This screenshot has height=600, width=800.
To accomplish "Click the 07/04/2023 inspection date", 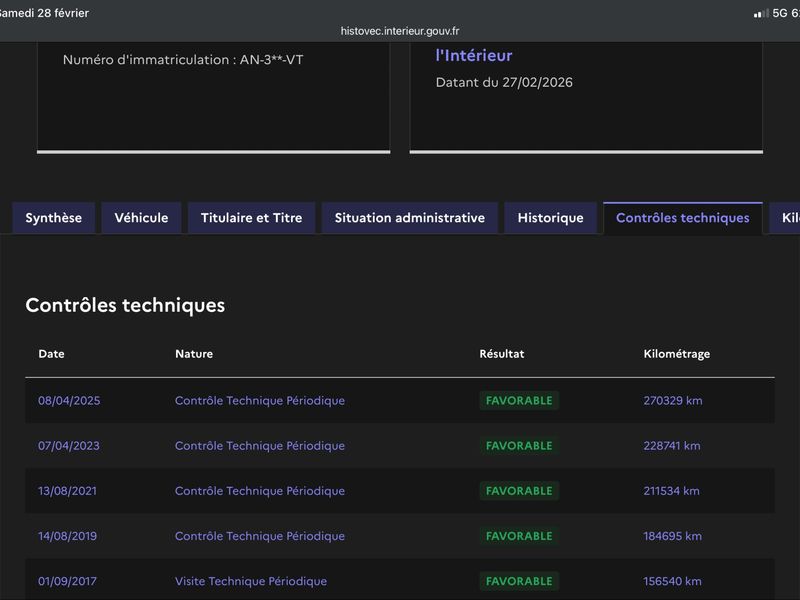I will point(69,446).
